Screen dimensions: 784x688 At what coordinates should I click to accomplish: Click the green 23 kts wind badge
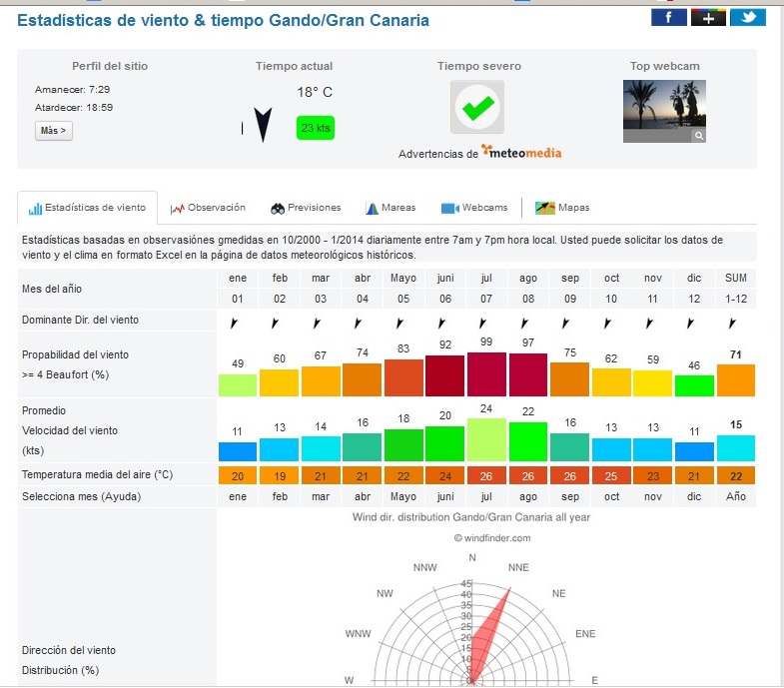click(x=316, y=128)
